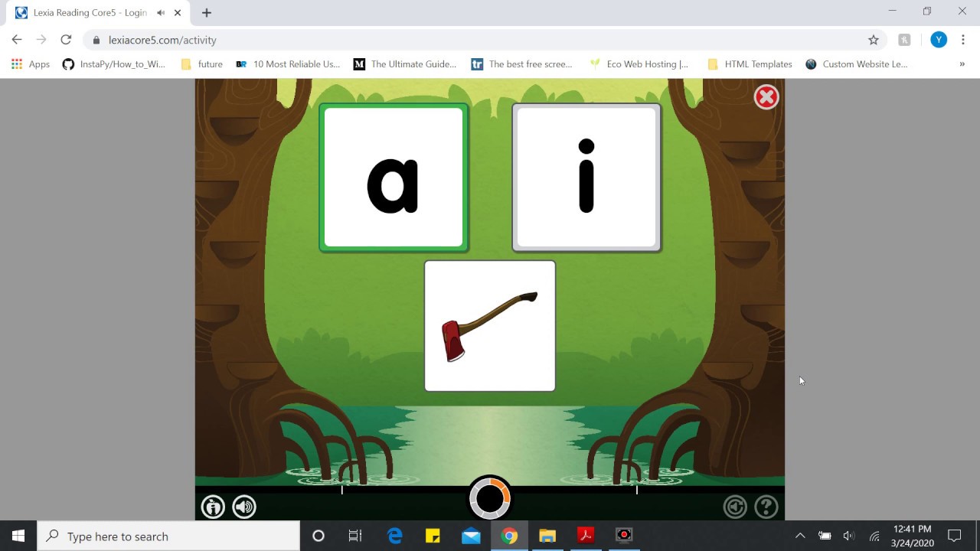Viewport: 980px width, 551px height.
Task: Close the Lexia Reading Core5 tab
Action: pyautogui.click(x=178, y=12)
